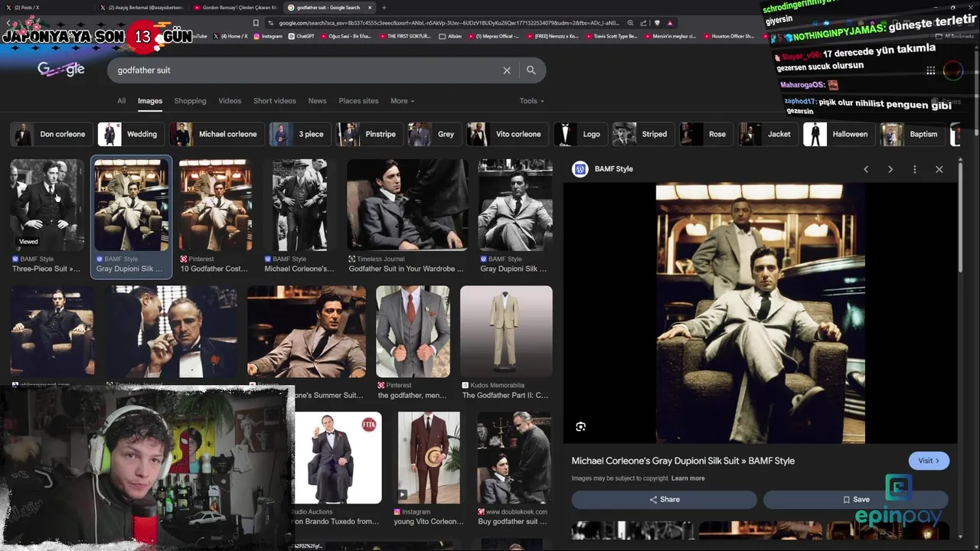Open the Google apps grid icon
Image resolution: width=980 pixels, height=551 pixels.
pos(930,70)
